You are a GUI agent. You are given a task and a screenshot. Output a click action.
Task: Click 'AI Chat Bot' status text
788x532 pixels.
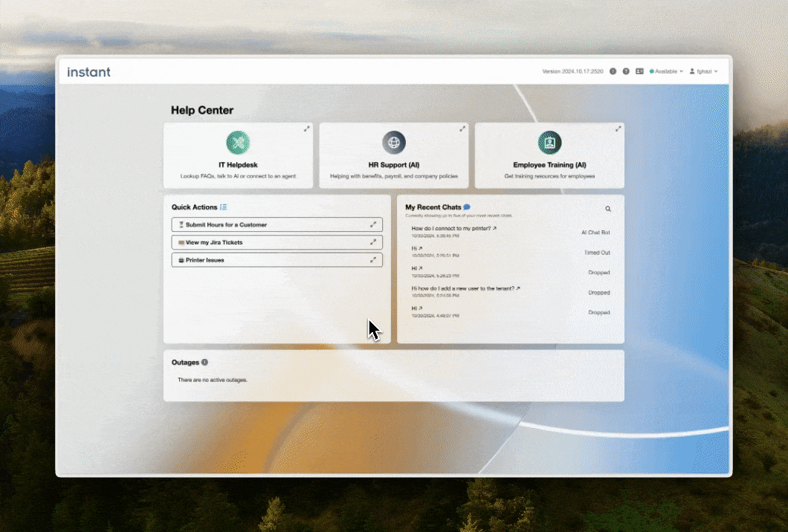coord(595,233)
